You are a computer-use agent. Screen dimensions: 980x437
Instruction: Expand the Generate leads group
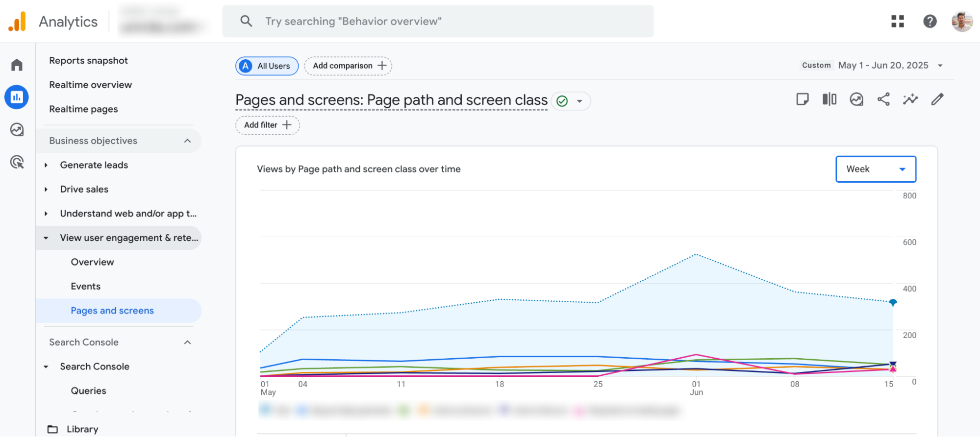click(46, 165)
